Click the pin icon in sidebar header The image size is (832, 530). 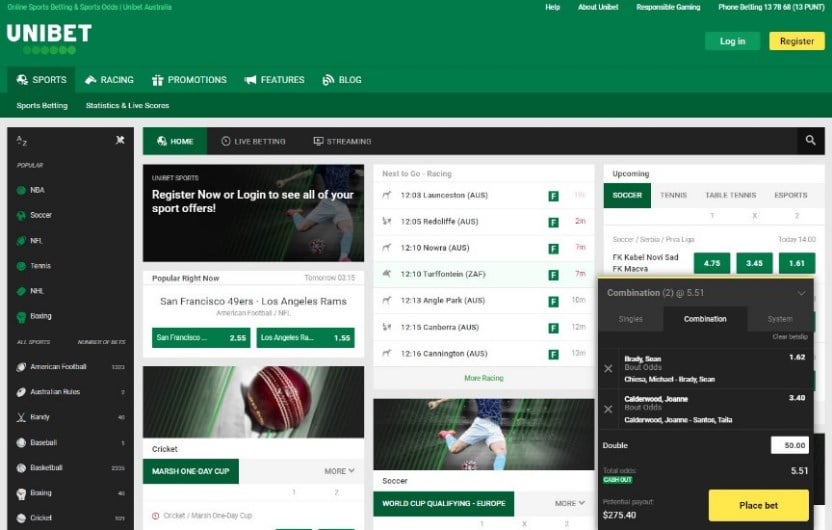tap(120, 140)
